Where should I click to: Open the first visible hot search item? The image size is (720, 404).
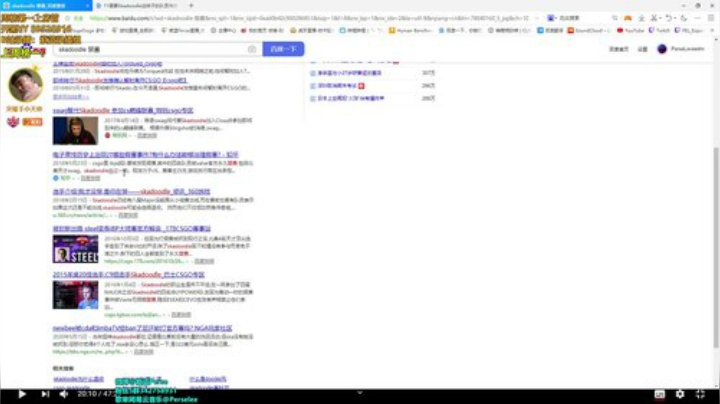(x=349, y=73)
